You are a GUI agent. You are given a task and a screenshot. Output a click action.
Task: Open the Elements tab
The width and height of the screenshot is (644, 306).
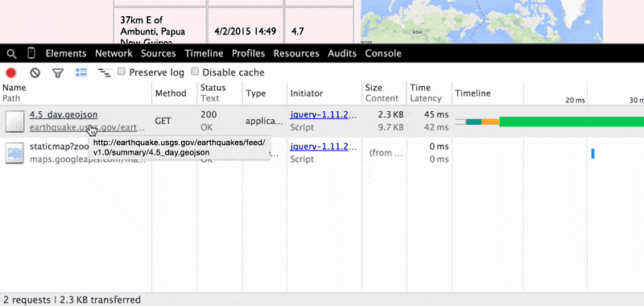point(66,53)
